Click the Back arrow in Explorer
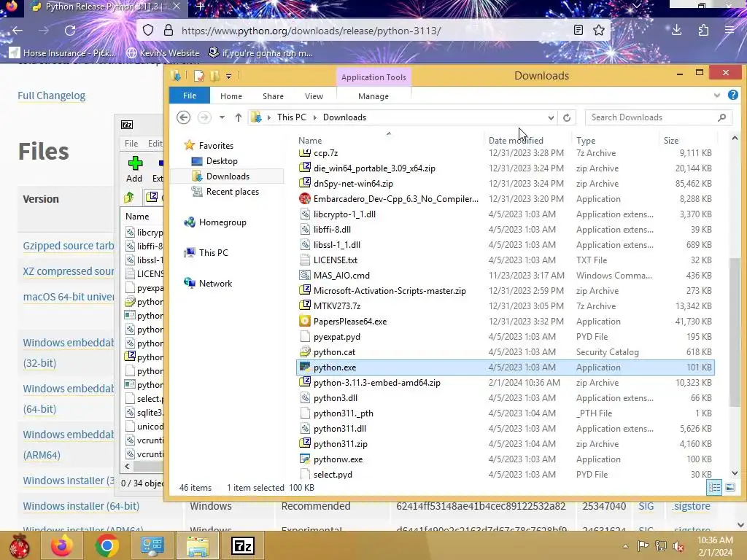747x560 pixels. 183,117
